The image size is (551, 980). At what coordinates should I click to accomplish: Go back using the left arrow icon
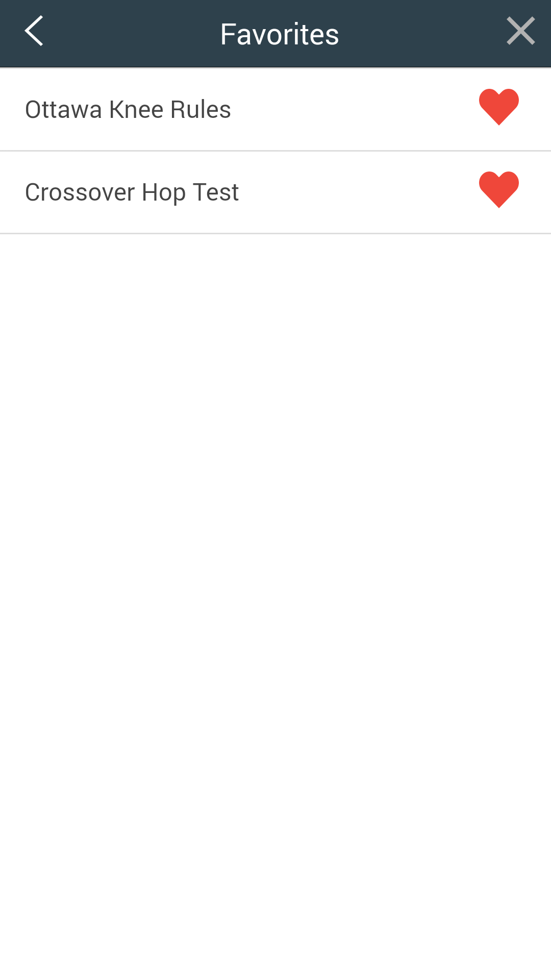point(34,31)
